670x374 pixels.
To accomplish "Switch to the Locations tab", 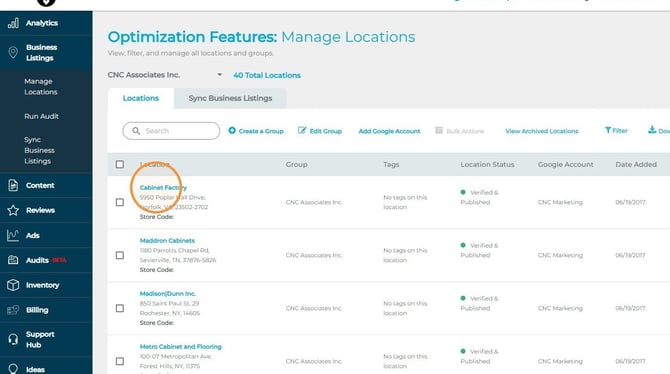I will click(141, 98).
